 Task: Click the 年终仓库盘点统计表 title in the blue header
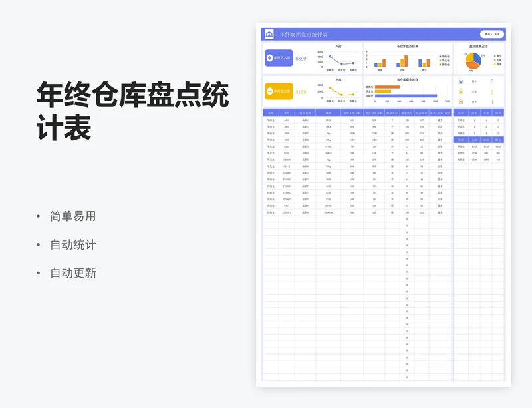[303, 35]
